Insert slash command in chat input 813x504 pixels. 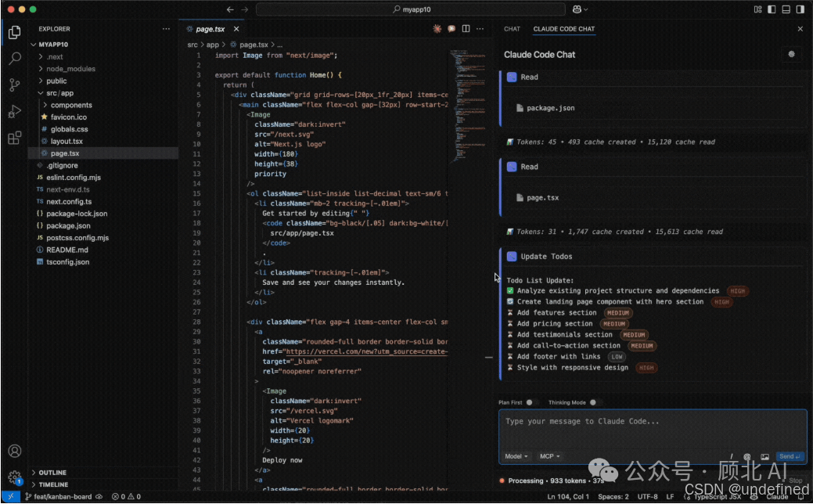click(x=732, y=456)
